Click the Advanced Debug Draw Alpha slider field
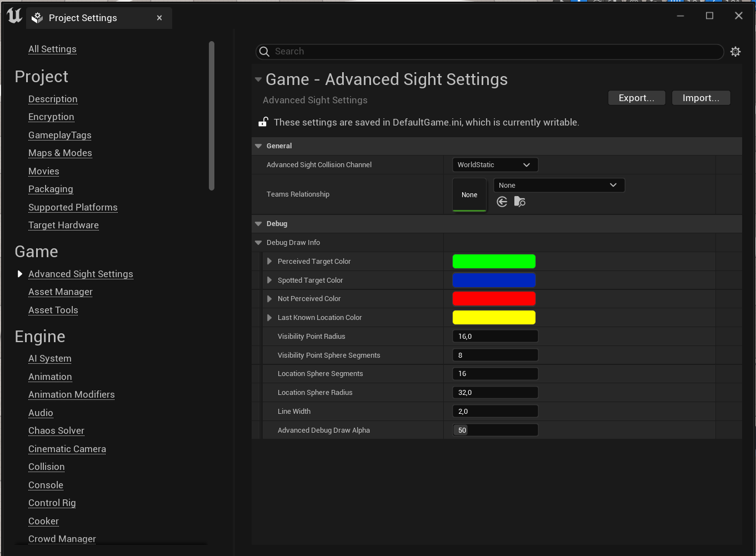The height and width of the screenshot is (556, 756). tap(495, 430)
